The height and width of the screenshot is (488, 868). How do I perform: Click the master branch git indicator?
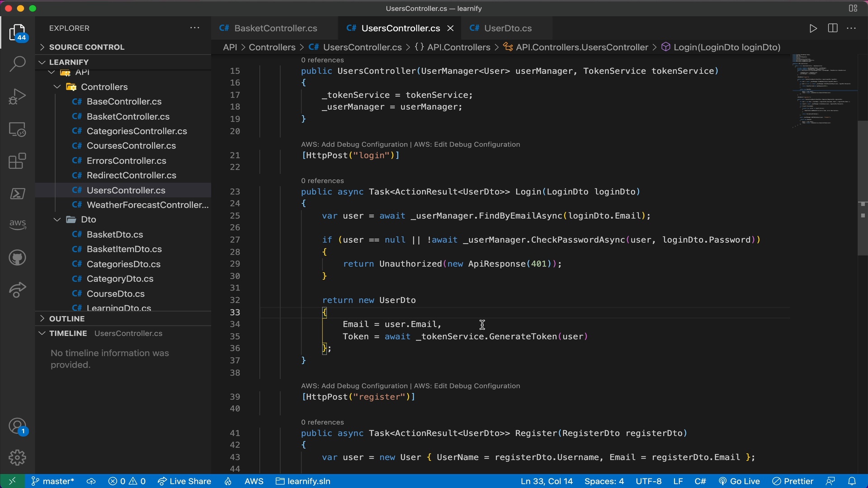[x=58, y=481]
